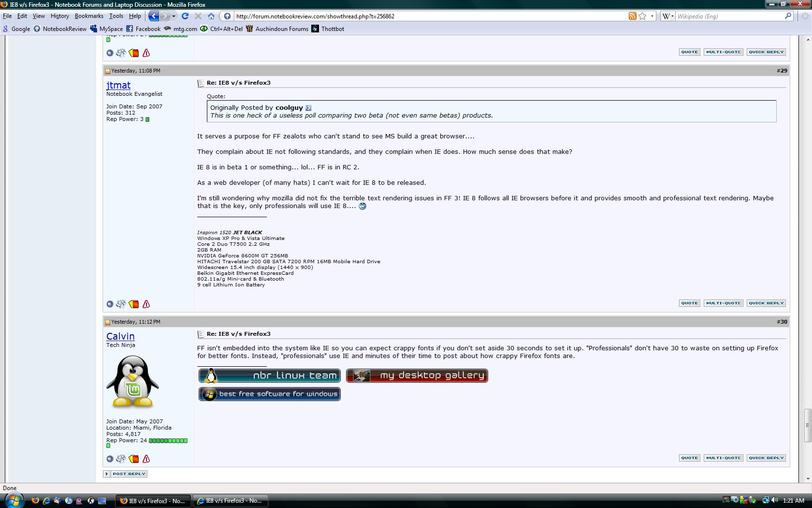The image size is (812, 508).
Task: Subscribe via the RSS feed icon
Action: tap(632, 16)
